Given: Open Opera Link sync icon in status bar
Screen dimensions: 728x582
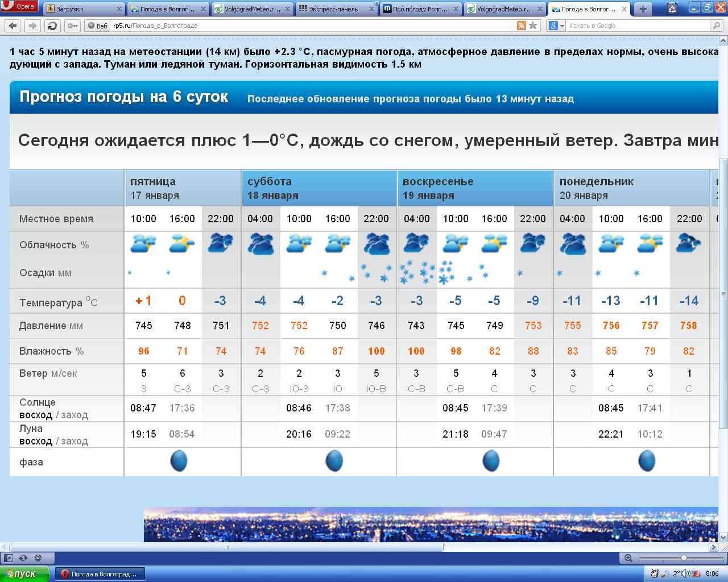Looking at the screenshot, I should click(23, 558).
